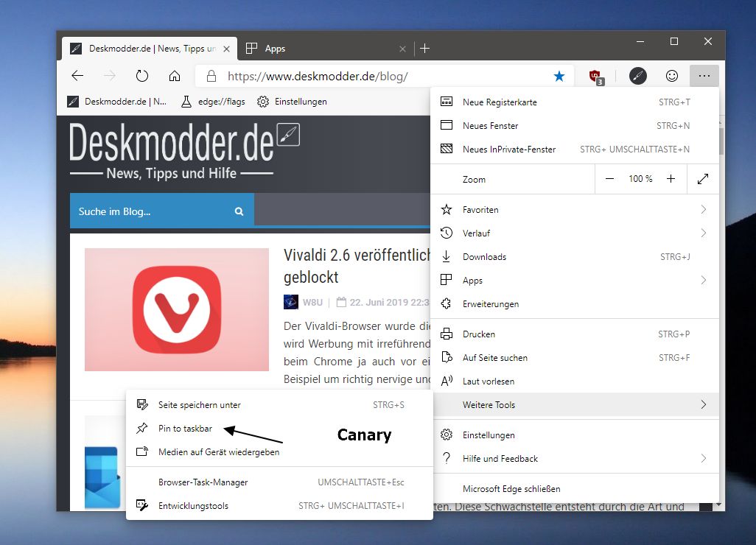Open Erweiterungen from the menu
The image size is (756, 545).
(x=575, y=304)
